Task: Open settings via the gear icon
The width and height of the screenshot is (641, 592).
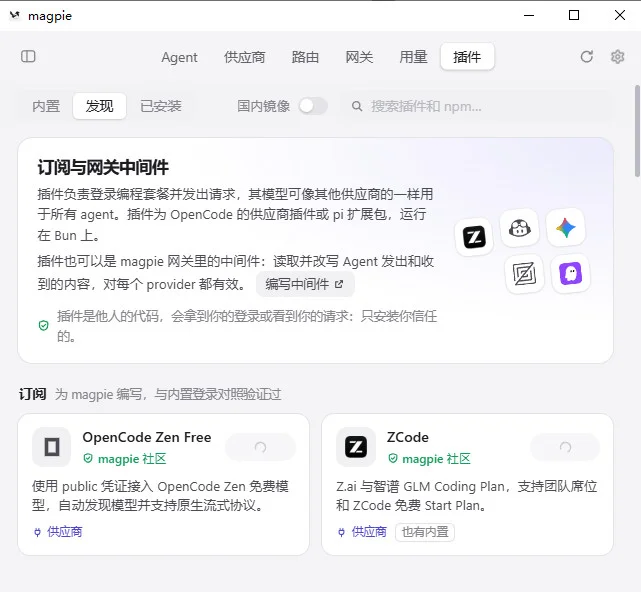Action: click(617, 57)
